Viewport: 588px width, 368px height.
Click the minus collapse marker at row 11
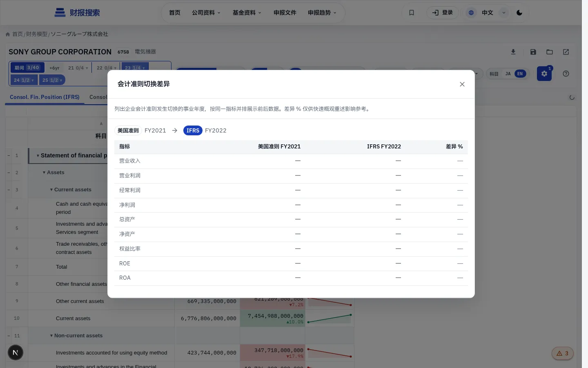[x=9, y=336]
